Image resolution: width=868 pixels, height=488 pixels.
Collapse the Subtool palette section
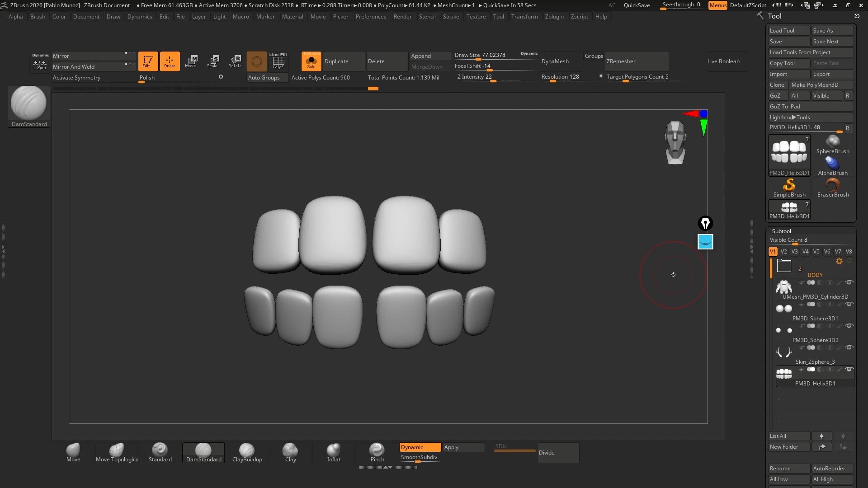click(781, 231)
